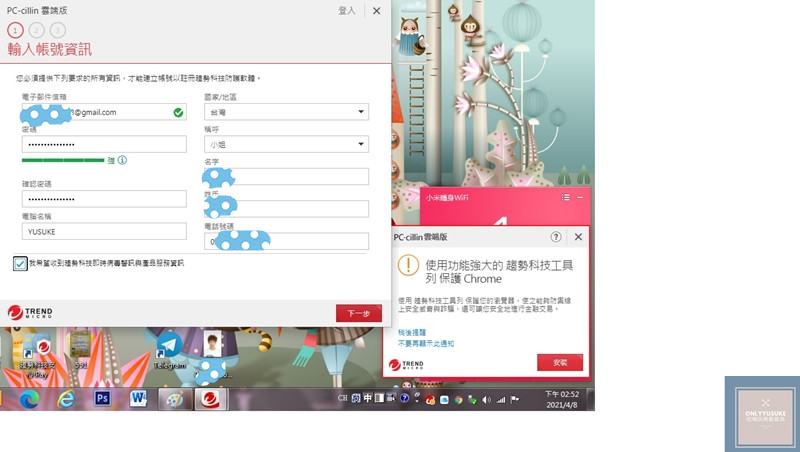Toggle the 中 Chinese input mode icon
This screenshot has width=800, height=452.
tap(367, 398)
